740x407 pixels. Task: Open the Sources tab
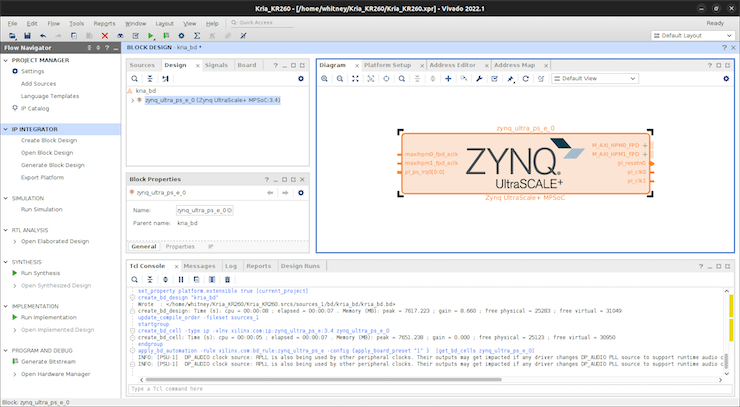[142, 65]
